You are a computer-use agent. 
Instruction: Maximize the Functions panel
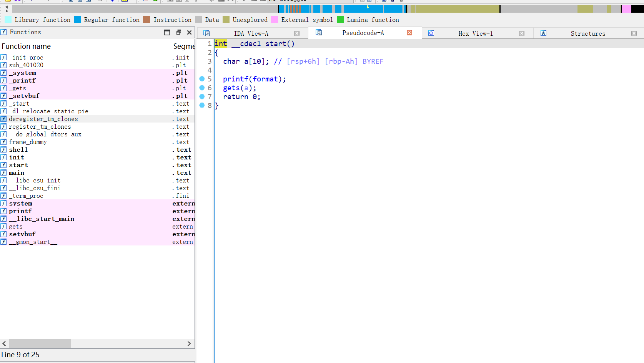point(167,32)
